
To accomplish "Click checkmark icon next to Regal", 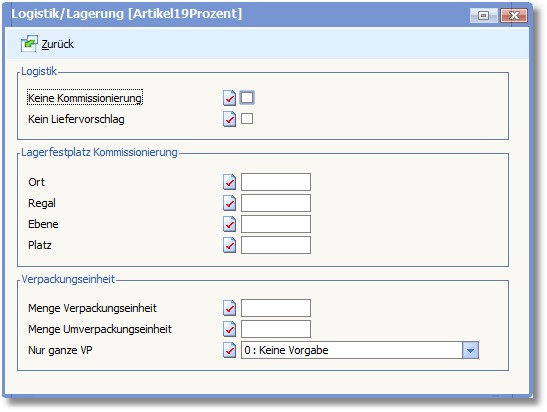I will [x=230, y=203].
